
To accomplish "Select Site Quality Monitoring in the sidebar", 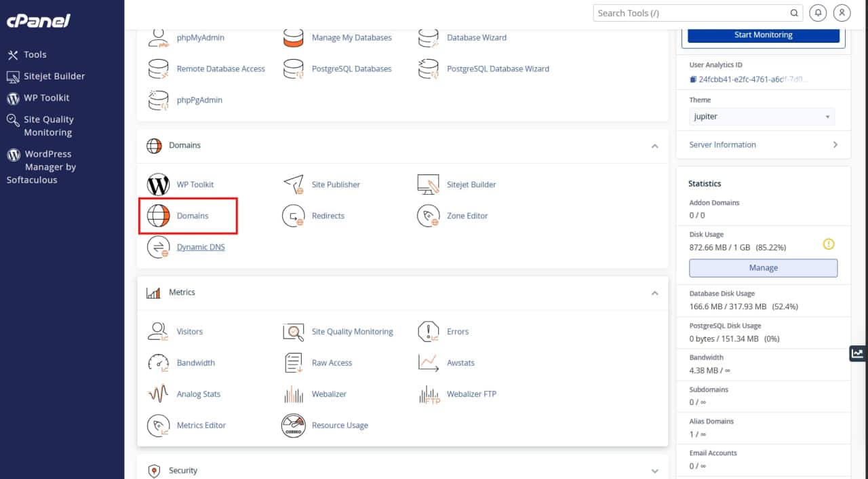I will pyautogui.click(x=41, y=126).
